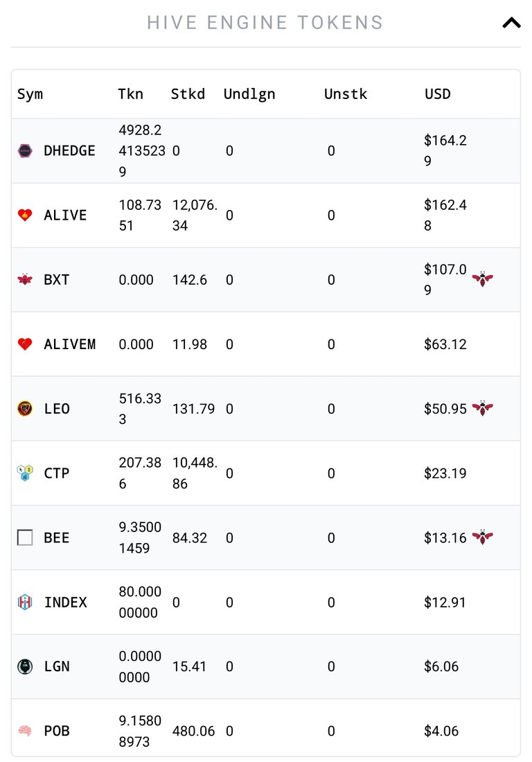
Task: Click the bee icon next to $13.16
Action: click(x=482, y=537)
